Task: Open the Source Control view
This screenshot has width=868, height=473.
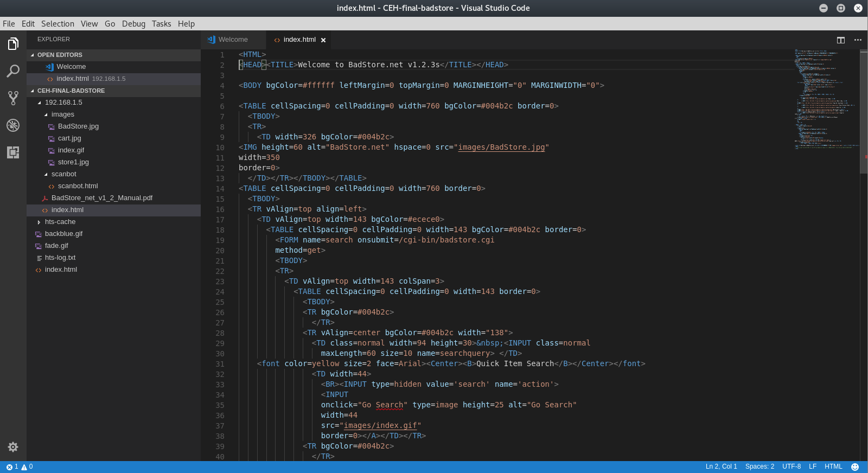Action: tap(13, 98)
